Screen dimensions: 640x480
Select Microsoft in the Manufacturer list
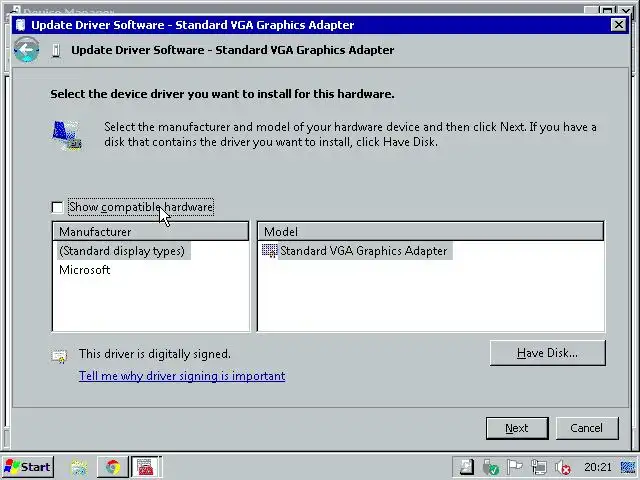point(84,270)
